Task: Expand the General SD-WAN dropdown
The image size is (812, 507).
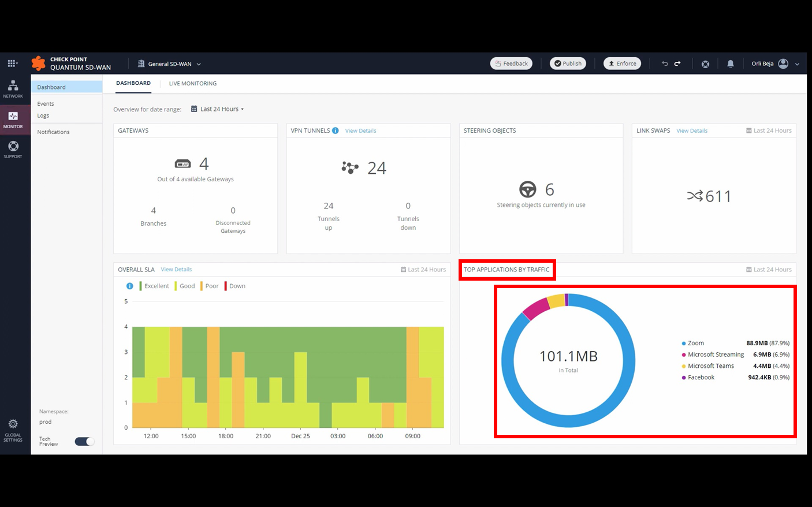Action: pos(169,64)
